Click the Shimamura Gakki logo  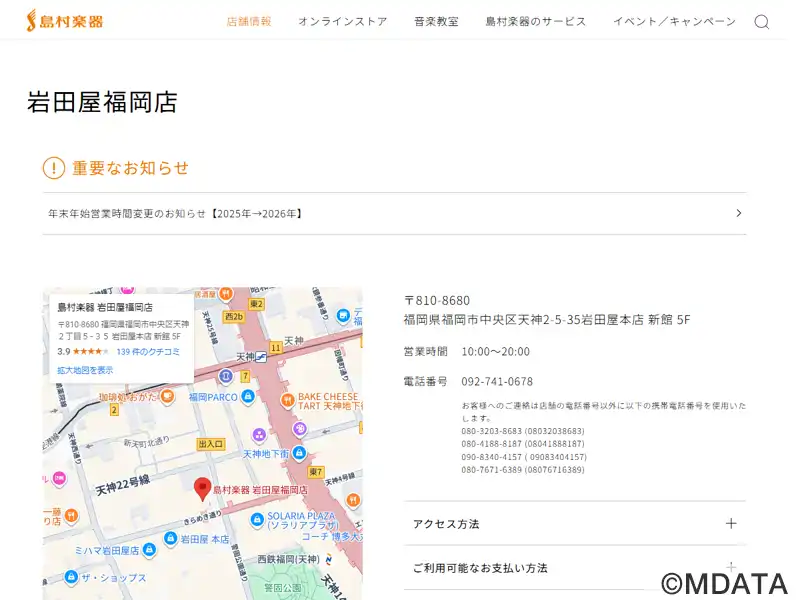(x=65, y=21)
